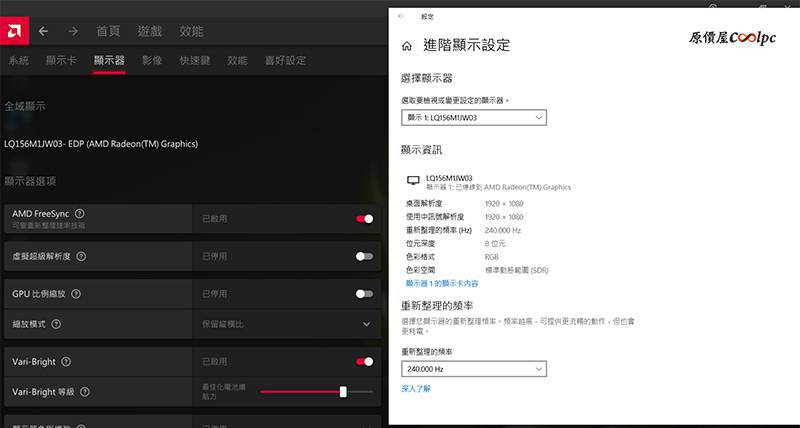Screen dimensions: 800x428
Task: Switch to the 首頁 tab
Action: [108, 31]
